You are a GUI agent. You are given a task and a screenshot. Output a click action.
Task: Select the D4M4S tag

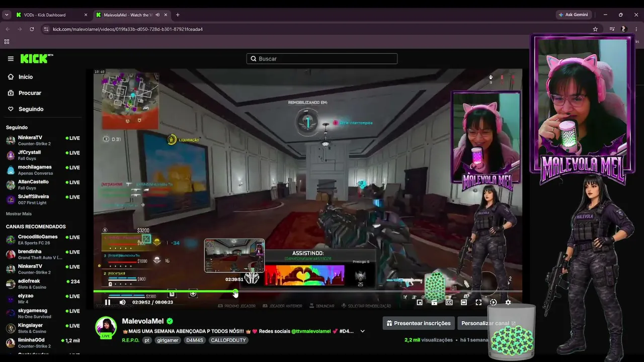[x=194, y=340]
